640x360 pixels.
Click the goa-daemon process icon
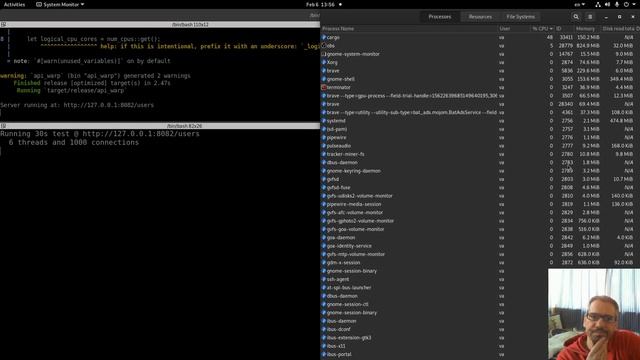(324, 238)
